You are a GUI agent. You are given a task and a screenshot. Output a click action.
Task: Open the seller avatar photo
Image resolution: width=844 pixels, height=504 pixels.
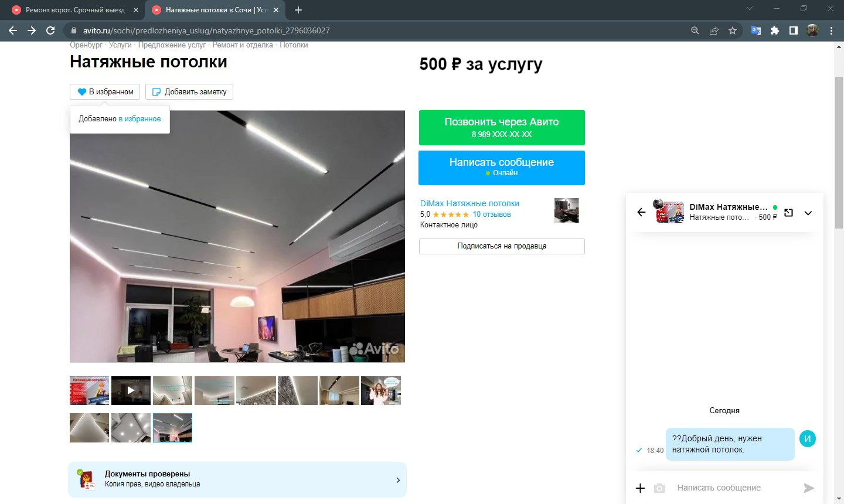click(566, 210)
